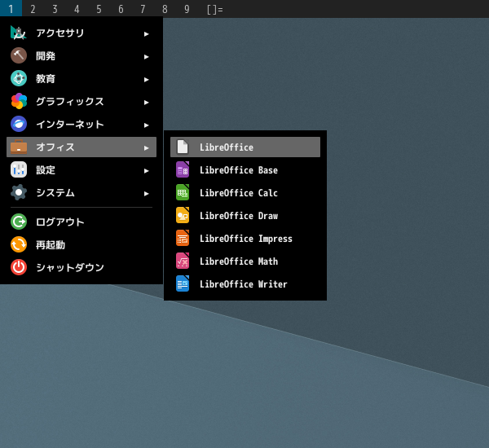
Task: Click the []= layout indicator
Action: click(214, 9)
